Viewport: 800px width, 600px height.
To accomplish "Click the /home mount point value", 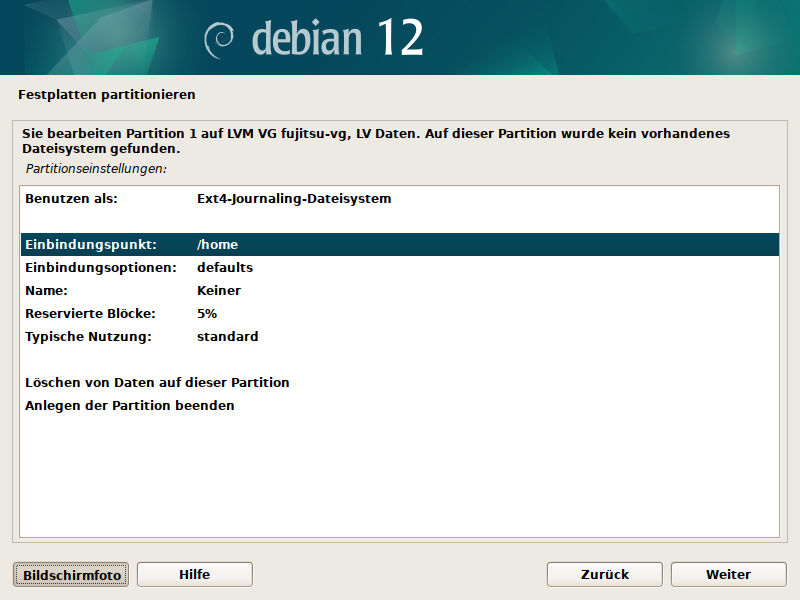I will click(x=217, y=245).
